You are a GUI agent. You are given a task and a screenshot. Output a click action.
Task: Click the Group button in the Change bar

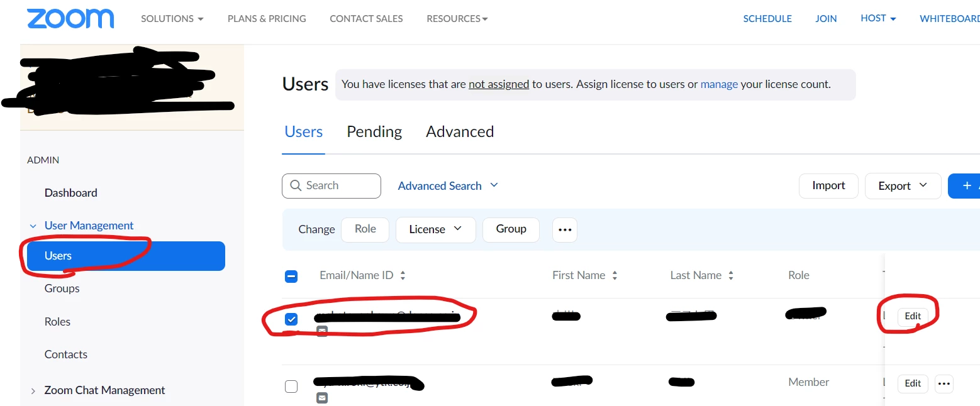[511, 229]
